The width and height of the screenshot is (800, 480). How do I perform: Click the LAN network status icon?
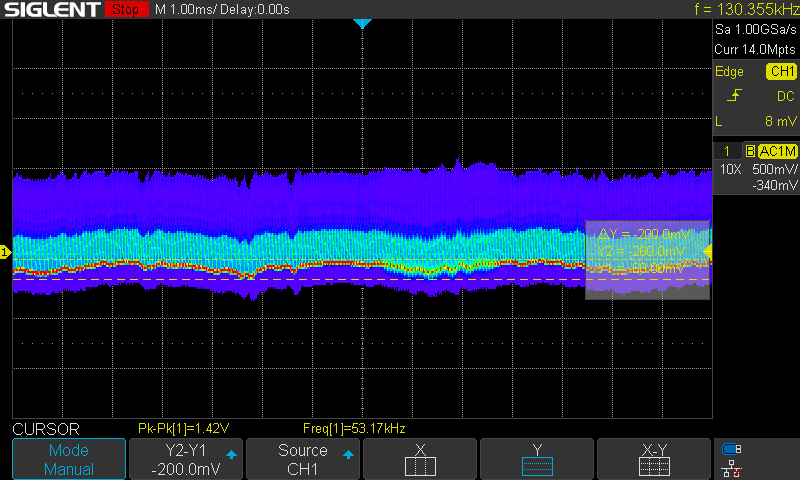pos(731,468)
